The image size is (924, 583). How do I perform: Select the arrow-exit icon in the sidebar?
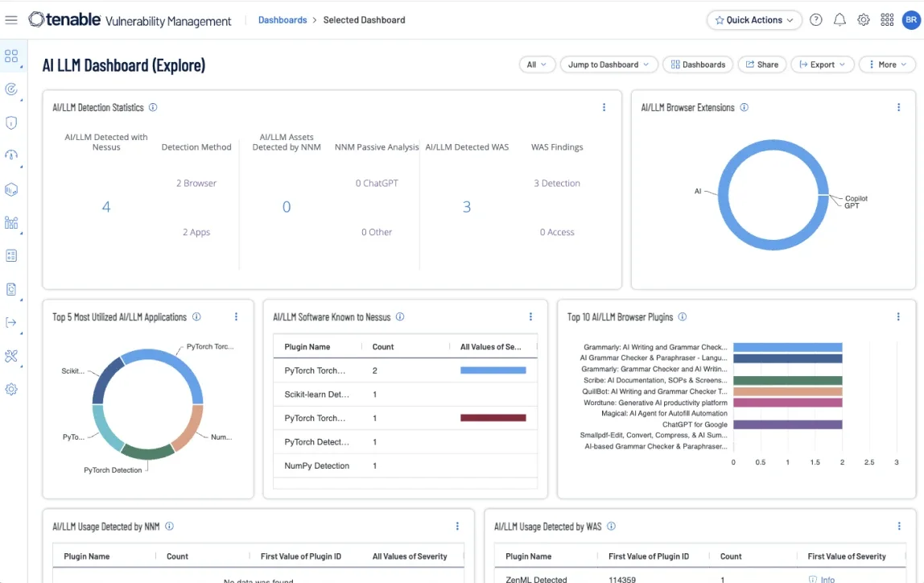(11, 322)
